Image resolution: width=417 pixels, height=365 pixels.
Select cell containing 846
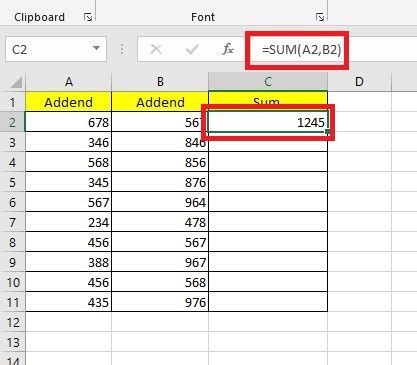pyautogui.click(x=160, y=142)
